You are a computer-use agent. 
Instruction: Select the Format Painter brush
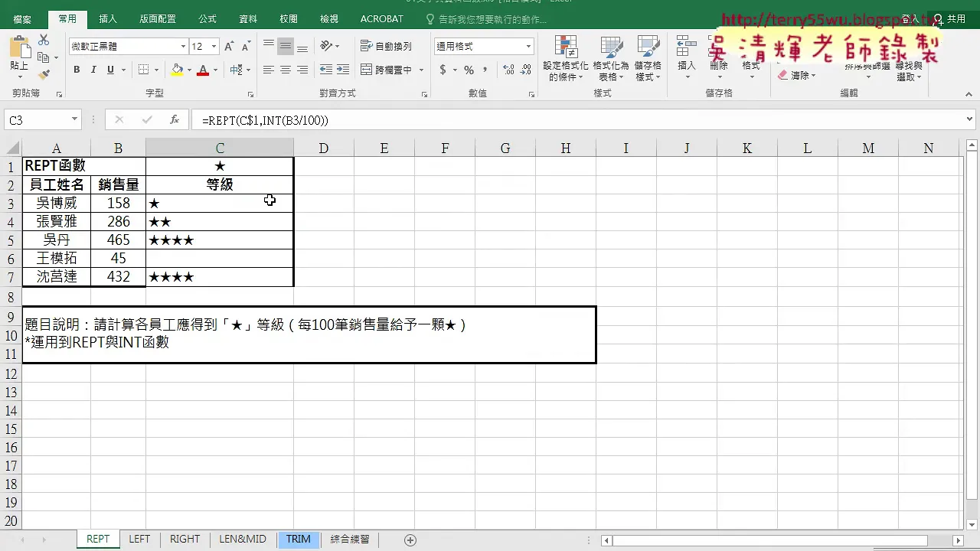(44, 74)
